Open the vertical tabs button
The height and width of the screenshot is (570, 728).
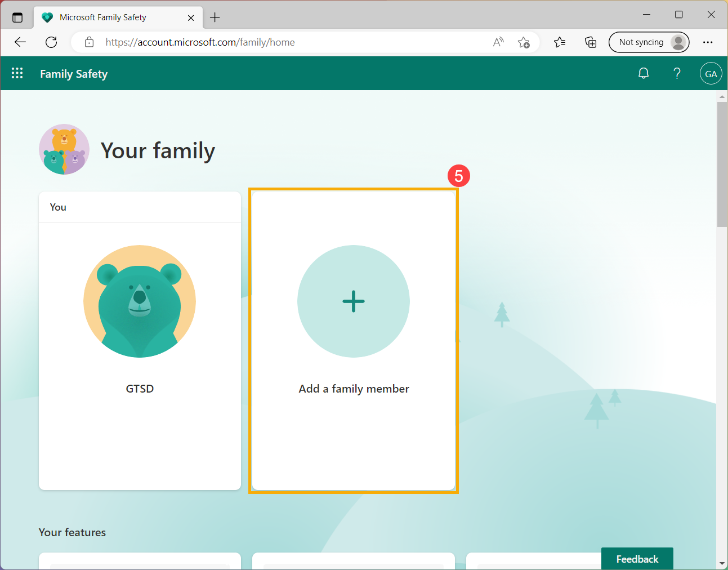point(17,17)
